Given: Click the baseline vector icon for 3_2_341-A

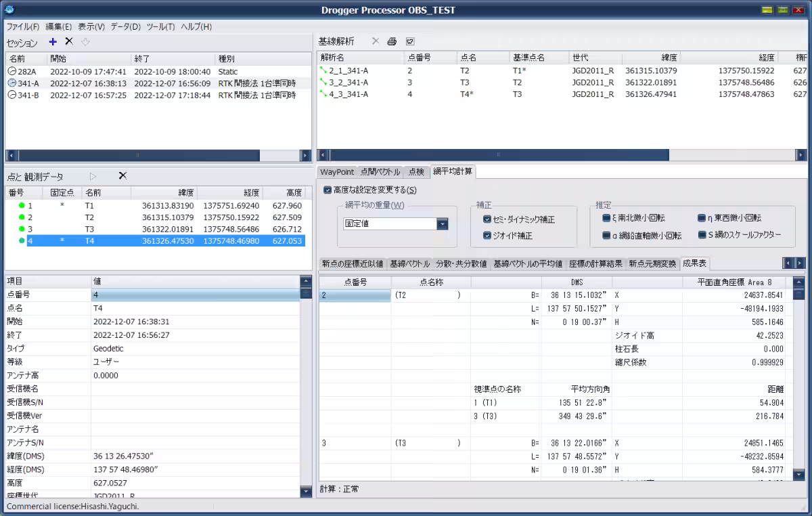Looking at the screenshot, I should click(x=323, y=83).
